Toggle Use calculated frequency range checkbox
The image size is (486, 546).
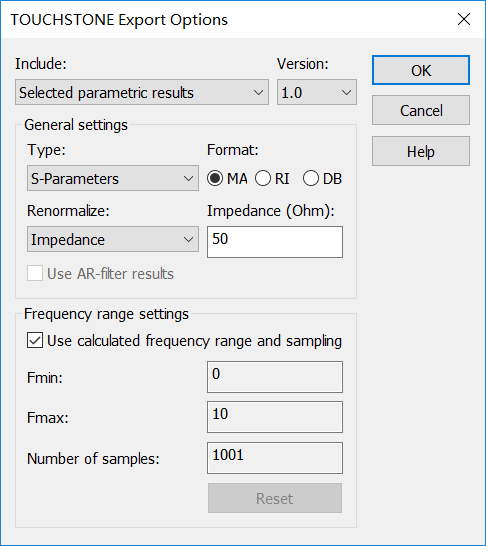[35, 341]
